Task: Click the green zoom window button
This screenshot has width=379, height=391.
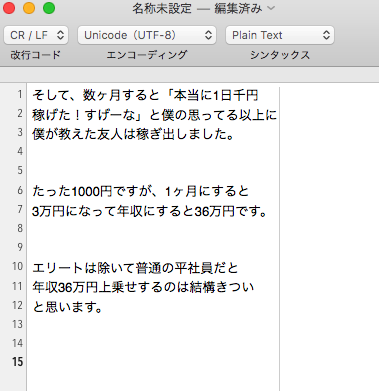Action: point(49,8)
